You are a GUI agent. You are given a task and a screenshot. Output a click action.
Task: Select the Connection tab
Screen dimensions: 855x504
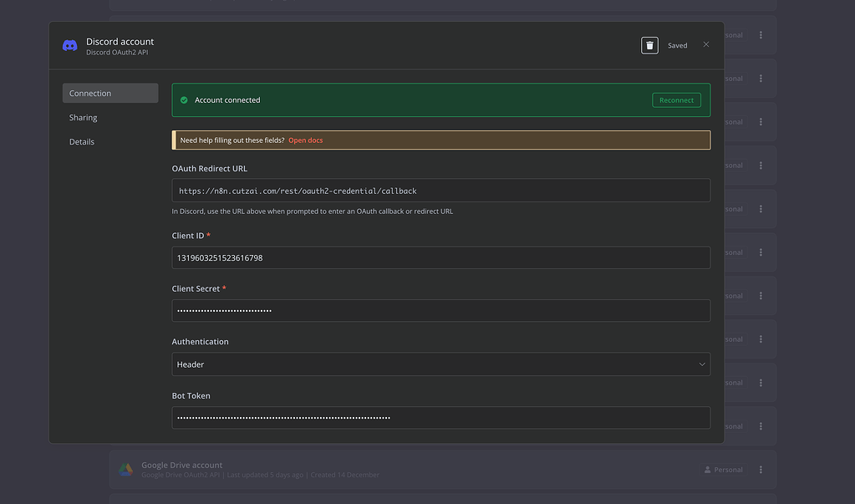[89, 93]
